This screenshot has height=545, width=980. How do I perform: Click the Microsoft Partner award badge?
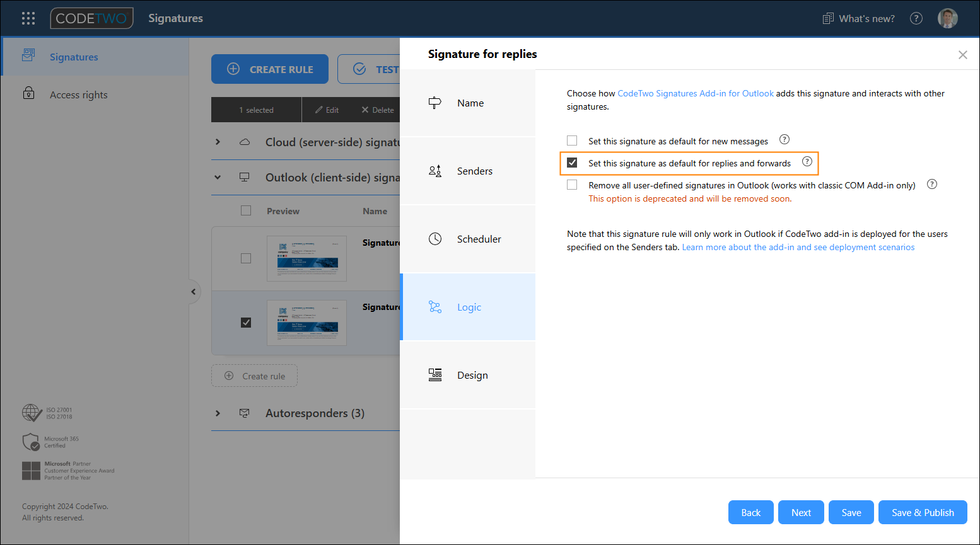[x=68, y=471]
